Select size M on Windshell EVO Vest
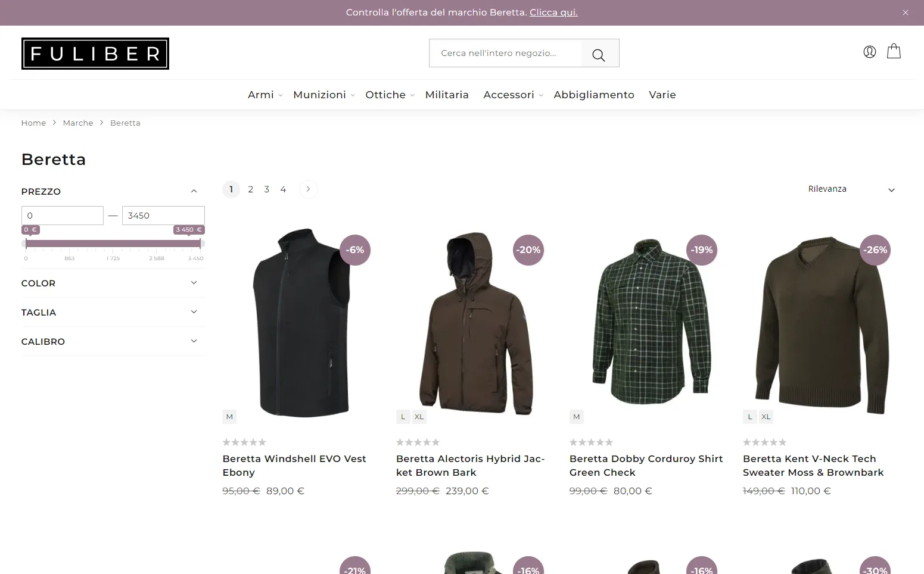The height and width of the screenshot is (574, 924). (229, 417)
